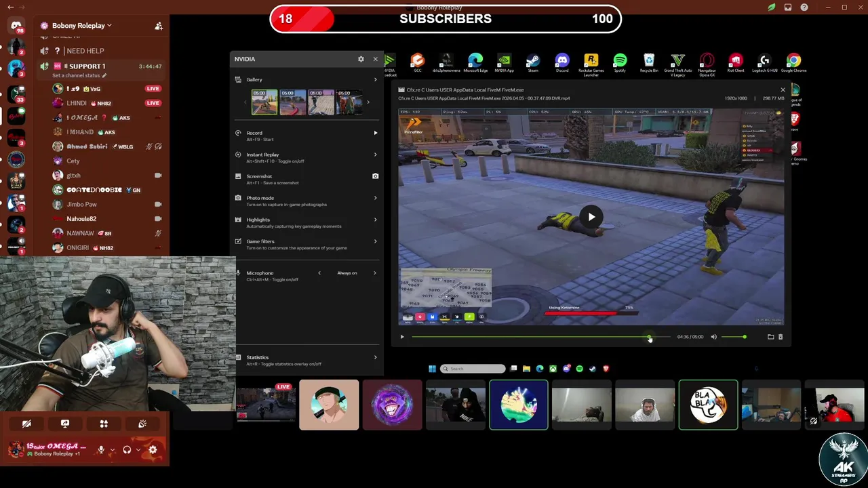Click the Statistics menu entry

(x=307, y=360)
